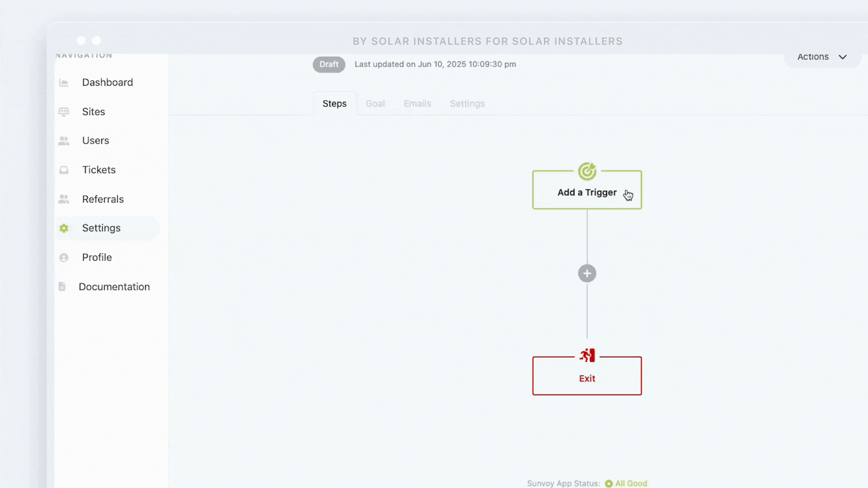Click the green Settings gear icon
Image resolution: width=868 pixels, height=488 pixels.
click(64, 228)
